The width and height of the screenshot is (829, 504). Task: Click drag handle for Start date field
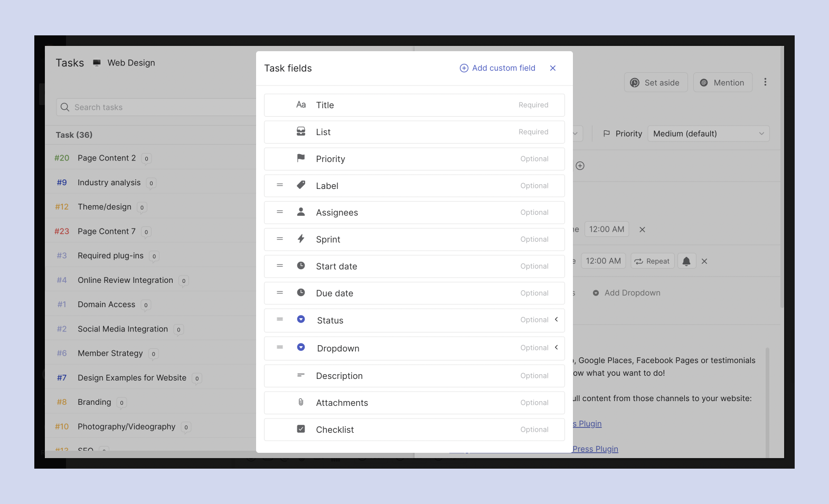click(x=280, y=266)
